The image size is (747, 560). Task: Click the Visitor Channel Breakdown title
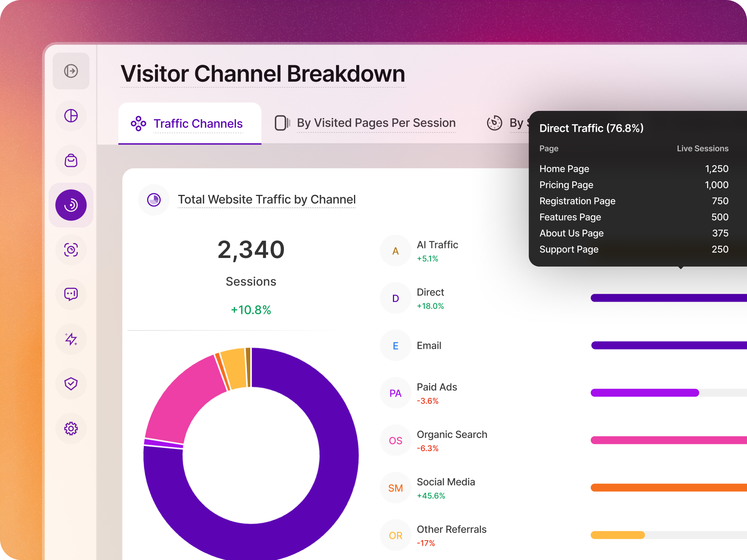pyautogui.click(x=263, y=74)
